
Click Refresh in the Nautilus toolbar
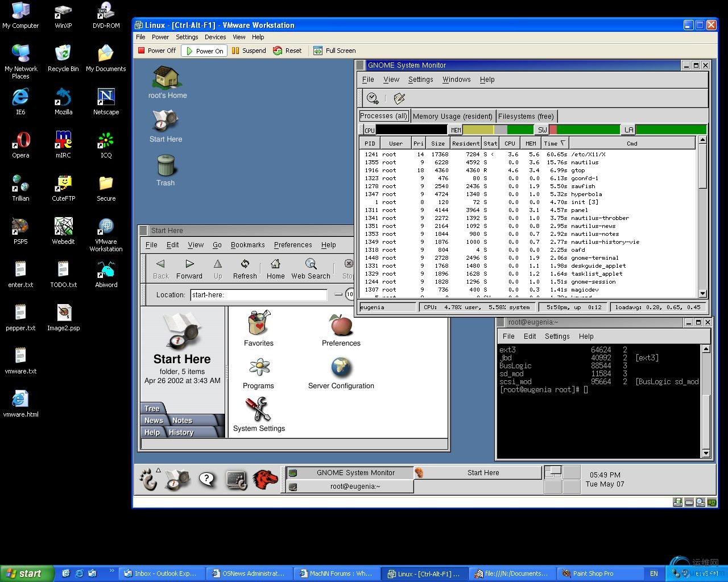[x=245, y=269]
